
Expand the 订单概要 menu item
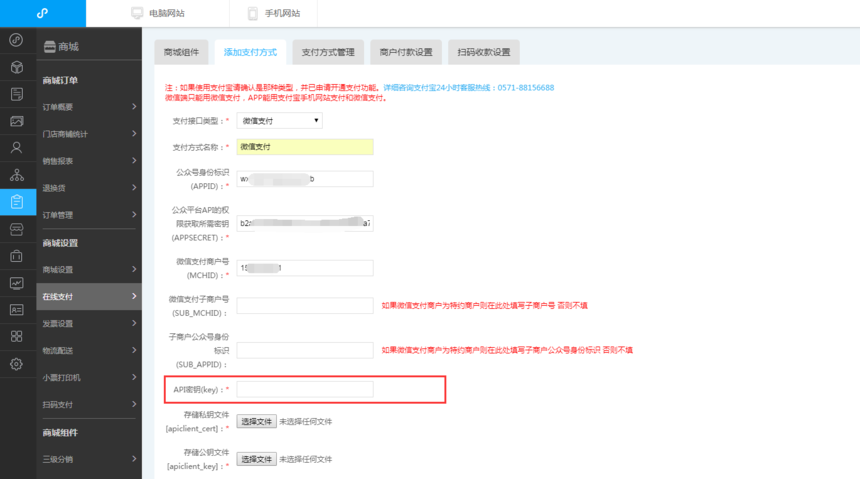point(89,107)
